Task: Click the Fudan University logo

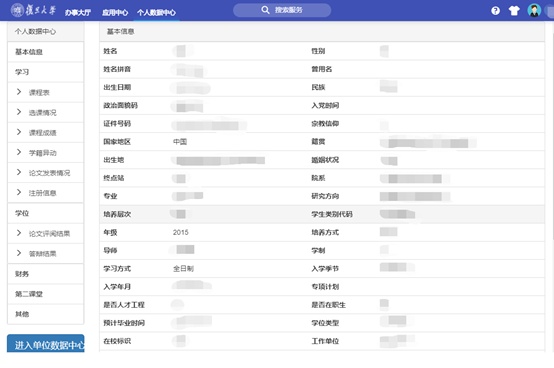Action: coord(33,10)
